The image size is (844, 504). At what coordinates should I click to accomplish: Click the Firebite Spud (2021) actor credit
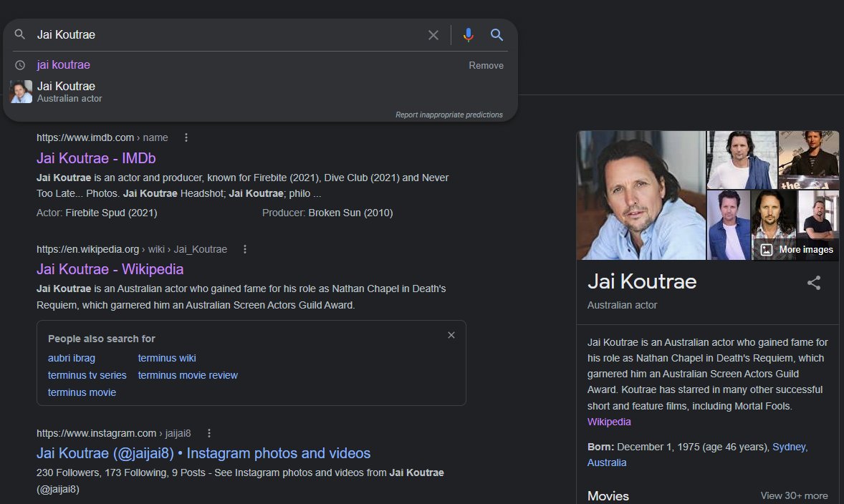click(x=112, y=213)
